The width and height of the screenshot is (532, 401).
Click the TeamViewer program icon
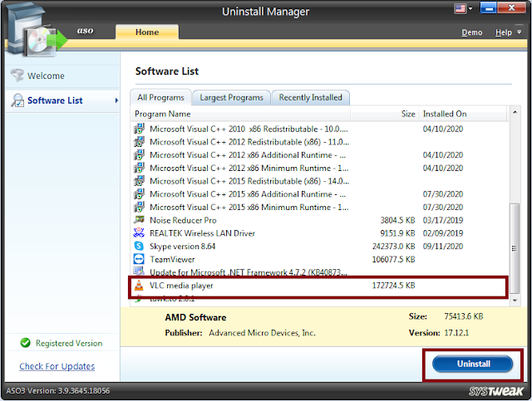(139, 259)
